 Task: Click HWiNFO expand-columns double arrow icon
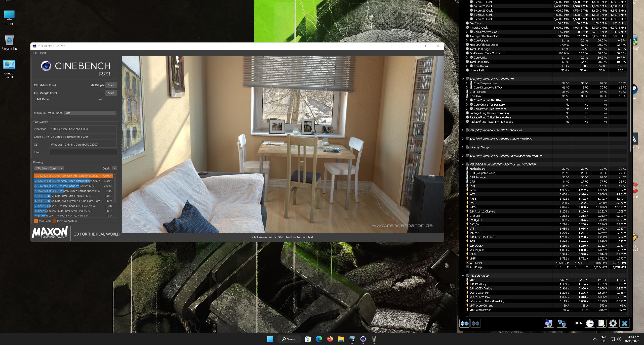(x=464, y=323)
